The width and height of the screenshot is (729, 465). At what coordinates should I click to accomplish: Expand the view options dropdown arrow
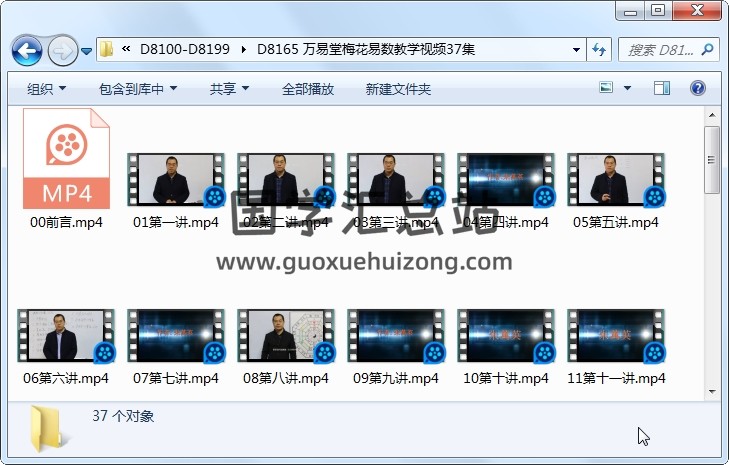(628, 89)
